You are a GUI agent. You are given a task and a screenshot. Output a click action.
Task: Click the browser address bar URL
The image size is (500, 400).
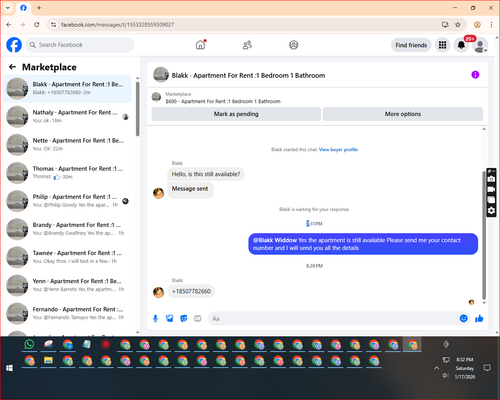[117, 25]
